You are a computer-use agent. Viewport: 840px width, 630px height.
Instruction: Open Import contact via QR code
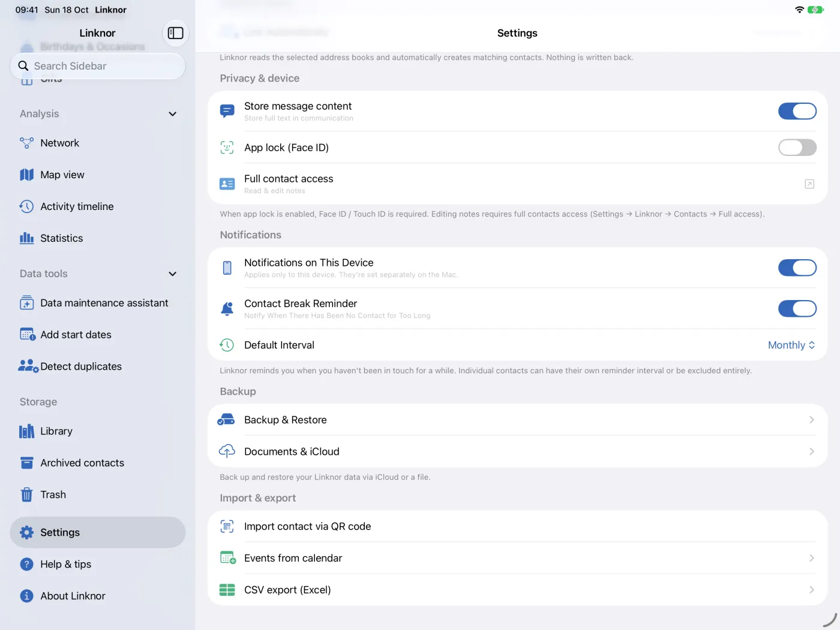(517, 527)
